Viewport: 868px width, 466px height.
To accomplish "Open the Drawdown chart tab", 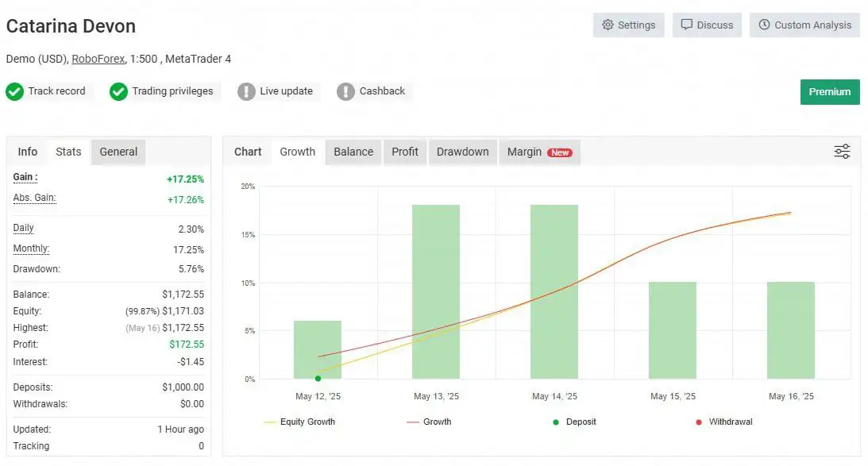I will 462,152.
